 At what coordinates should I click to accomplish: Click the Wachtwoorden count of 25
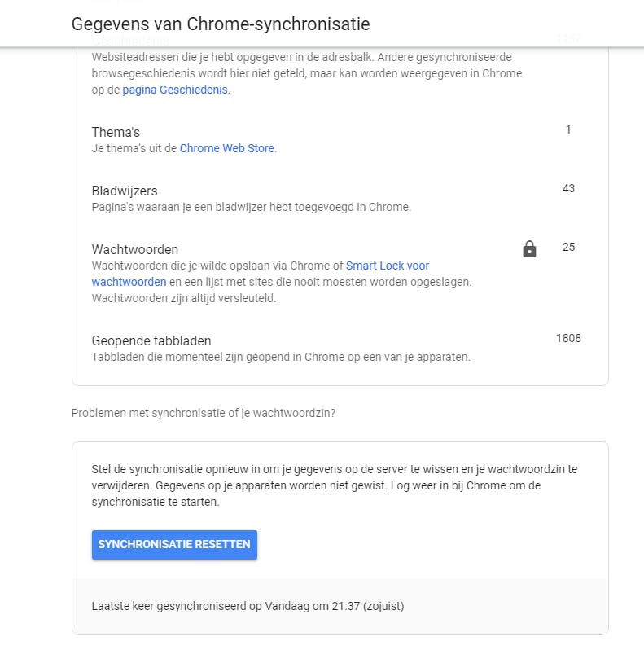point(568,247)
